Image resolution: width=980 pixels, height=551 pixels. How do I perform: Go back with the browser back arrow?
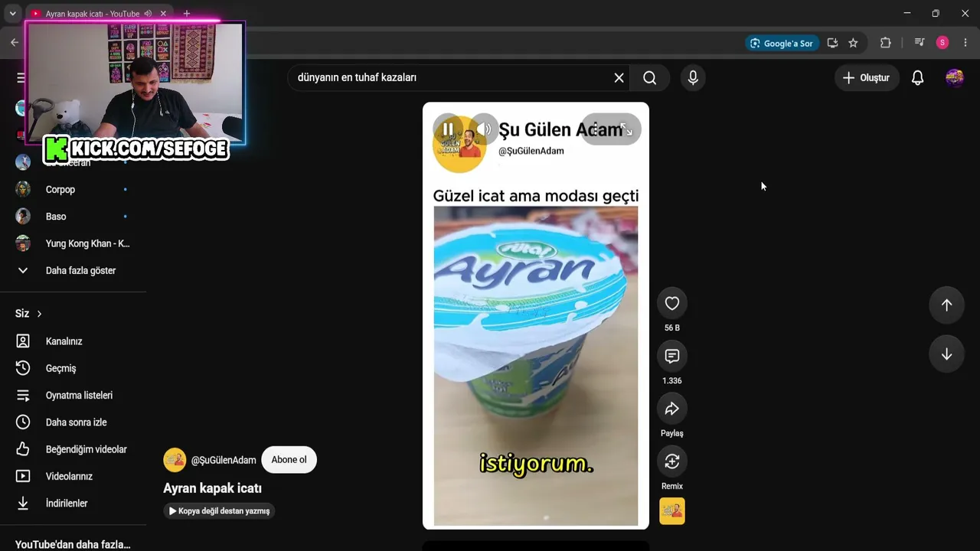pos(15,43)
